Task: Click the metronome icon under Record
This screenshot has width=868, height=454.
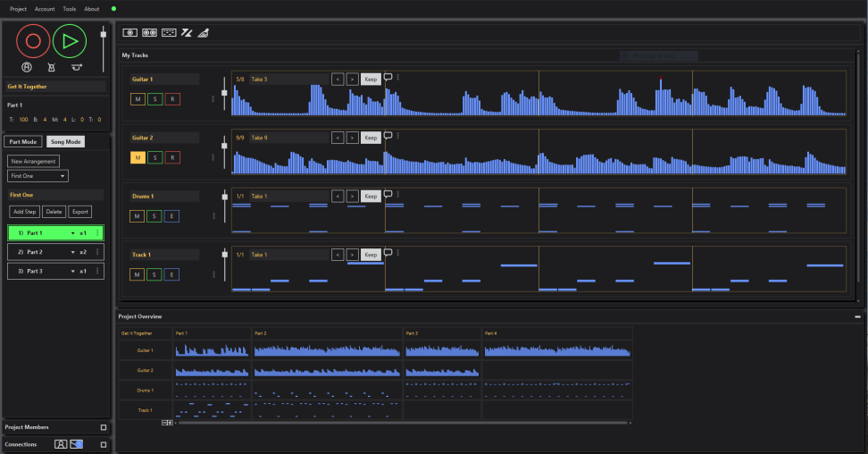Action: pos(51,67)
